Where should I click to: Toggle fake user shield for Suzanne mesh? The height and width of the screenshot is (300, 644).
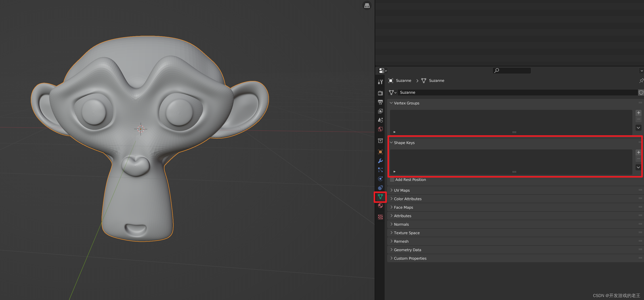pos(641,92)
